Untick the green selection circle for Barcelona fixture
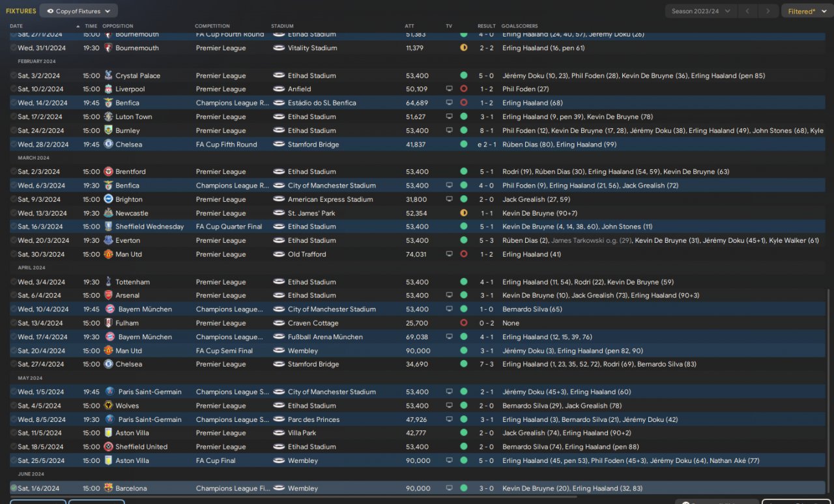Screen dimensions: 834x504 pyautogui.click(x=14, y=488)
